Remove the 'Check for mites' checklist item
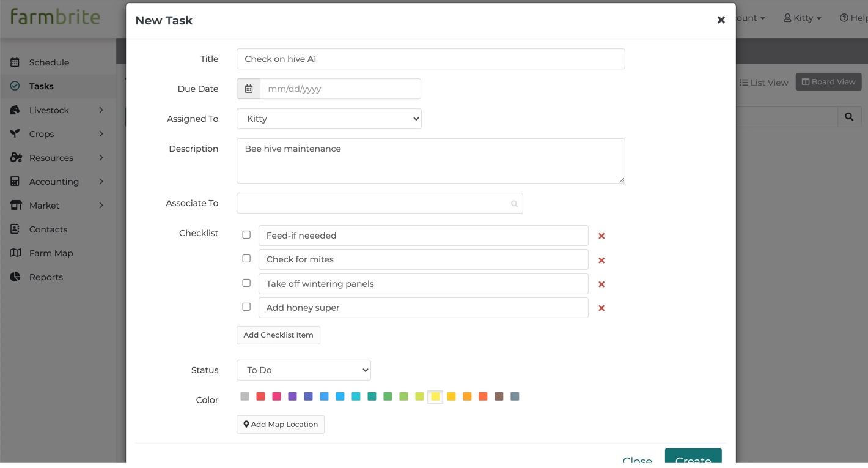 pyautogui.click(x=601, y=260)
